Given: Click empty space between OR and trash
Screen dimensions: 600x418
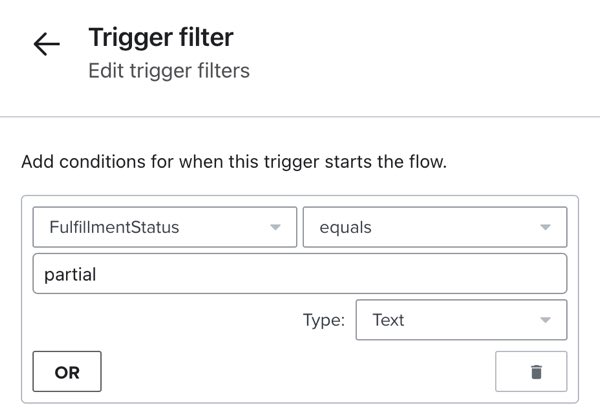Looking at the screenshot, I should (300, 372).
